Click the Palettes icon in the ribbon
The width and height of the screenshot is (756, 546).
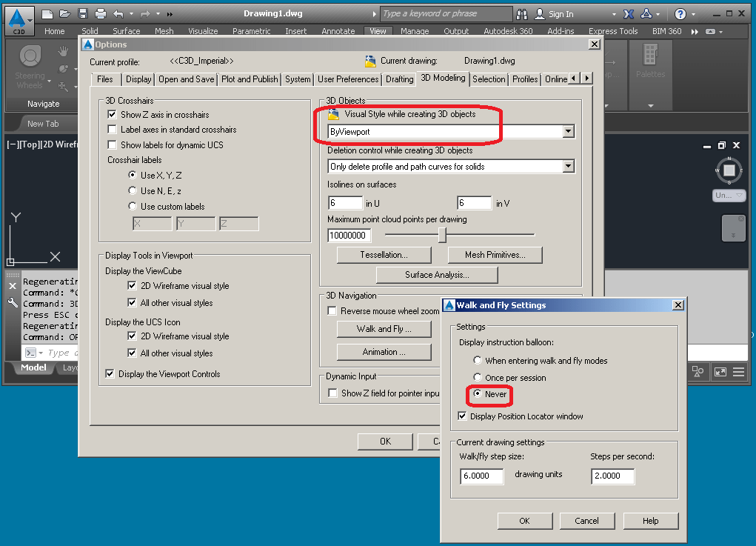tap(650, 55)
